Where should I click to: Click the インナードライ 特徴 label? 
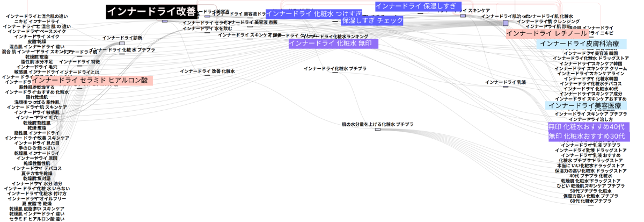(x=79, y=62)
